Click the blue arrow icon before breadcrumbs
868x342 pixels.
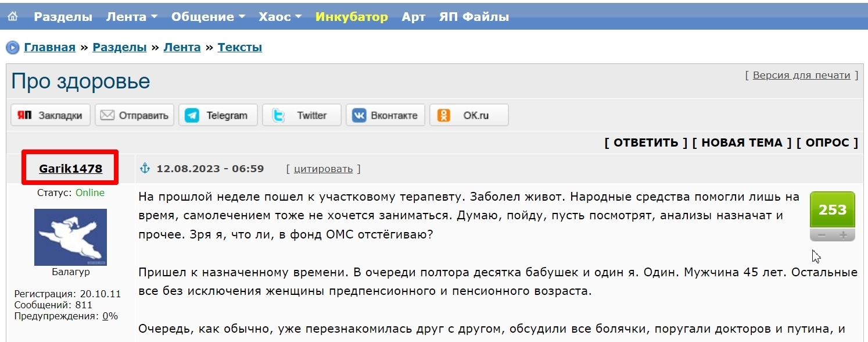click(x=13, y=48)
